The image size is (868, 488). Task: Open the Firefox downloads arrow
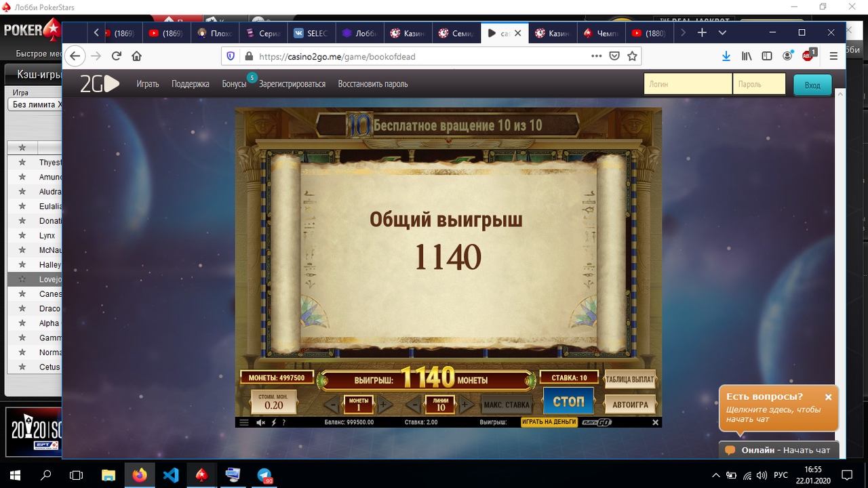(726, 56)
